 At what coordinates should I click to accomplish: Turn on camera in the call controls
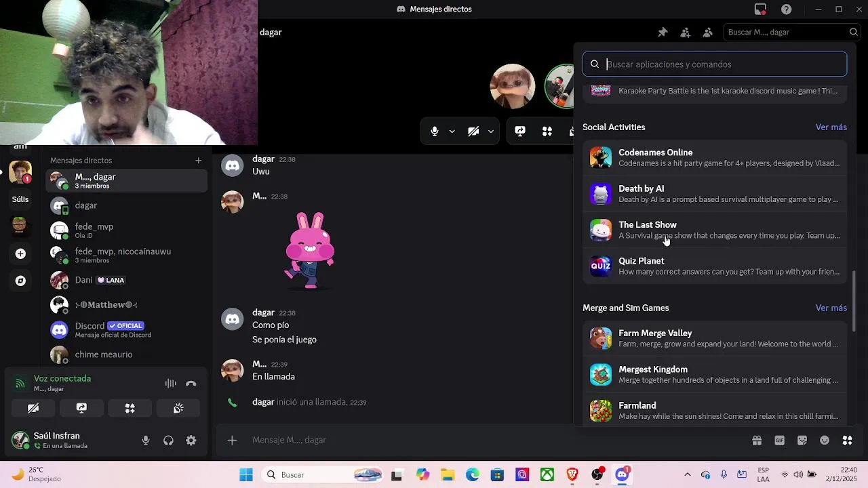[473, 131]
